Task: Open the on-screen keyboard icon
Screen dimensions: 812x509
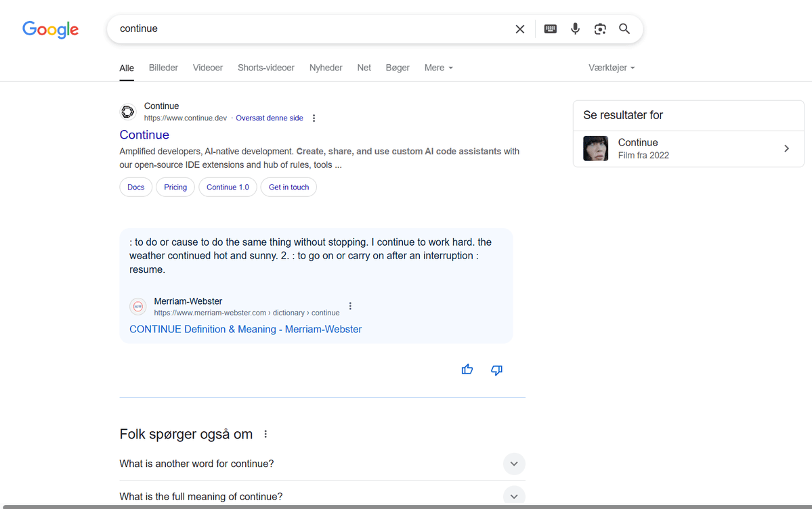Action: [551, 29]
